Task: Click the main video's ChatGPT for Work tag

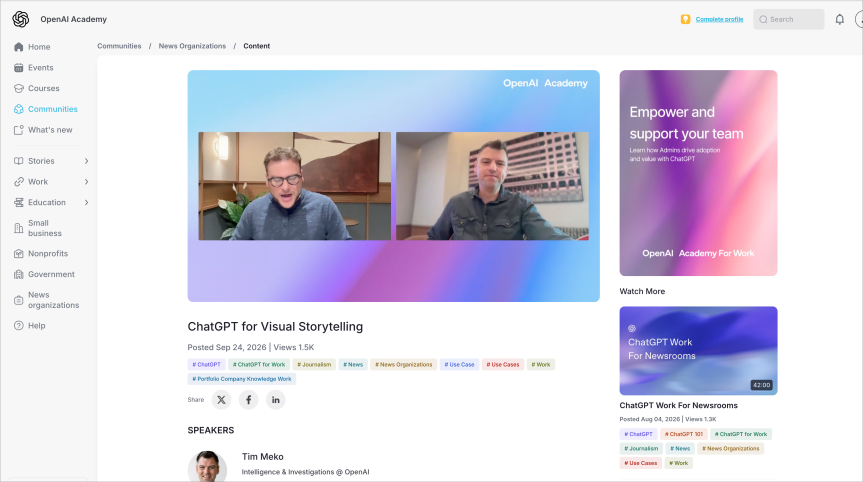Action: (259, 364)
